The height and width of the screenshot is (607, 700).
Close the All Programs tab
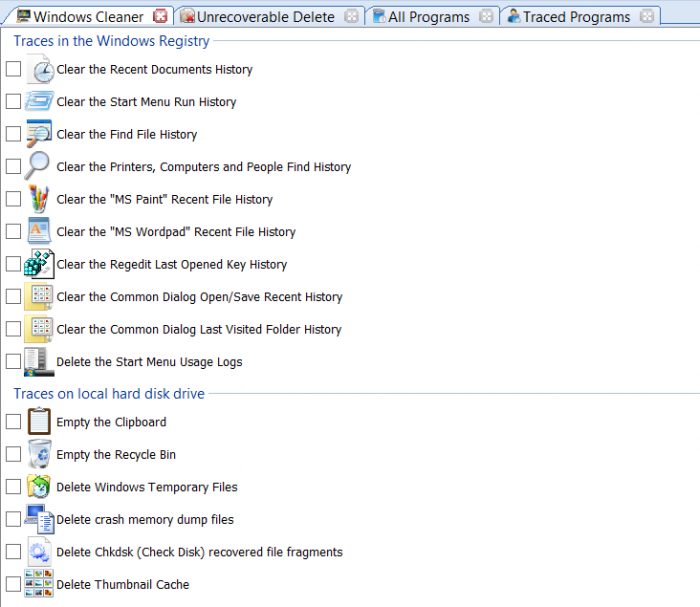486,17
